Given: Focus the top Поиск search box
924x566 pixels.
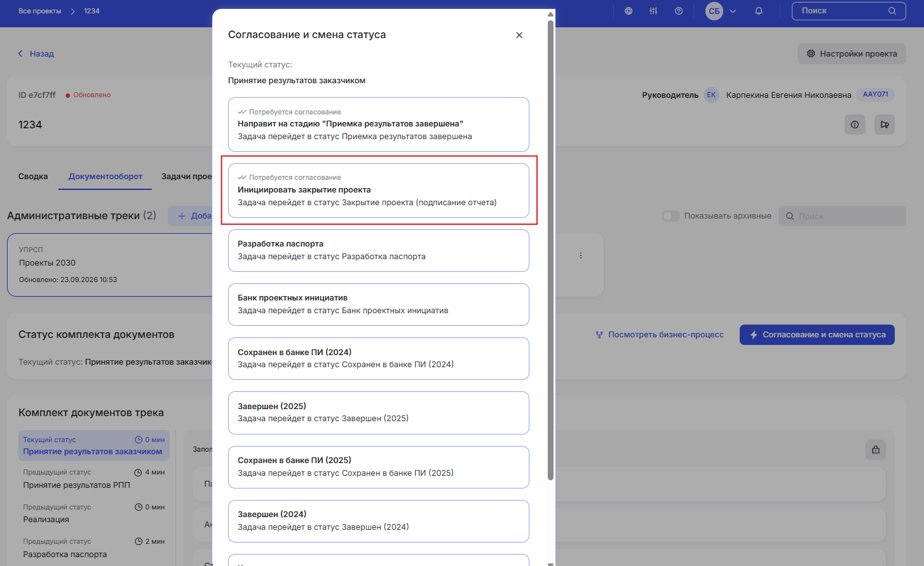Looking at the screenshot, I should (x=849, y=11).
